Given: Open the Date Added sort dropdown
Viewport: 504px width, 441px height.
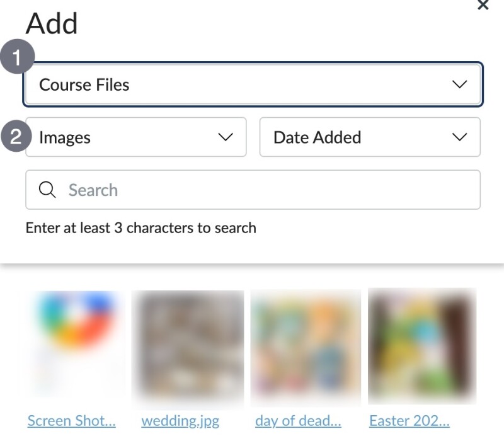Looking at the screenshot, I should pos(370,137).
